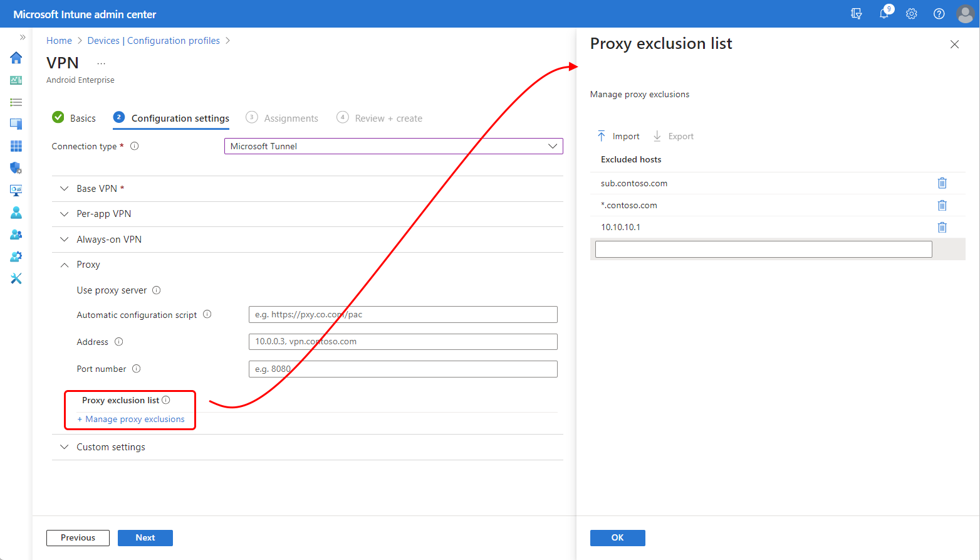Image resolution: width=980 pixels, height=560 pixels.
Task: Expand the left navigation menu chevrons
Action: (23, 37)
